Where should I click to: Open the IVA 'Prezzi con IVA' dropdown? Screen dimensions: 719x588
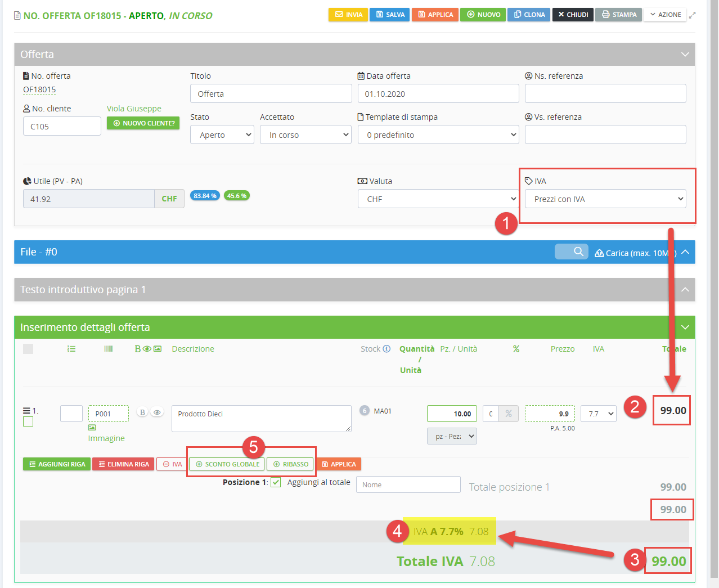pos(605,199)
